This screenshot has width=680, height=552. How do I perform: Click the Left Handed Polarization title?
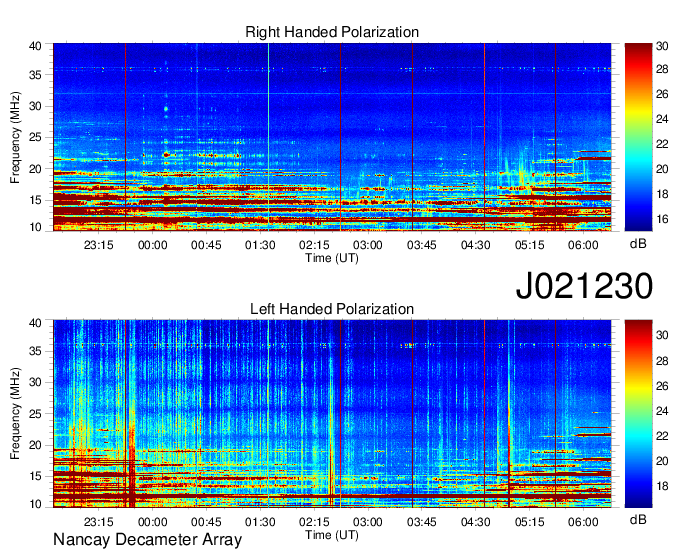332,309
